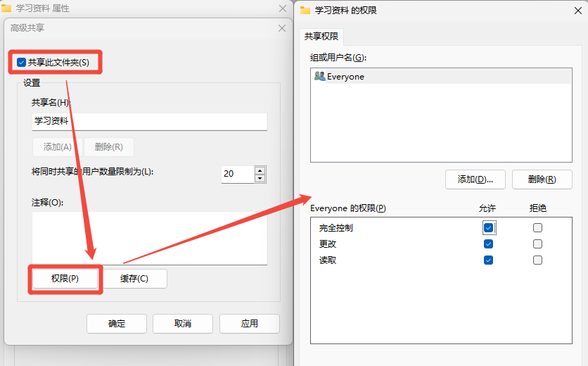Viewport: 588px width, 366px height.
Task: Click the 组或用户名(G): label
Action: pyautogui.click(x=338, y=58)
